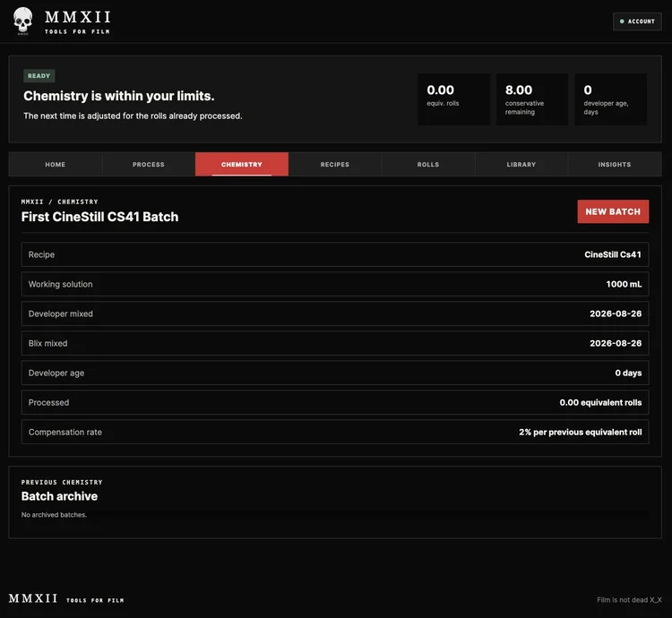Click the PREVIOUS CHEMISTRY label
Viewport: 672px width, 618px height.
tap(62, 482)
